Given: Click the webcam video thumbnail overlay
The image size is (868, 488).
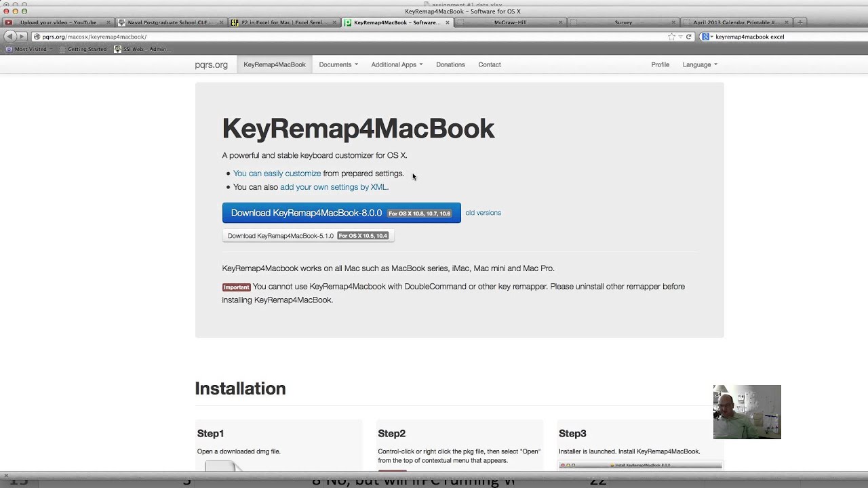Looking at the screenshot, I should [747, 412].
